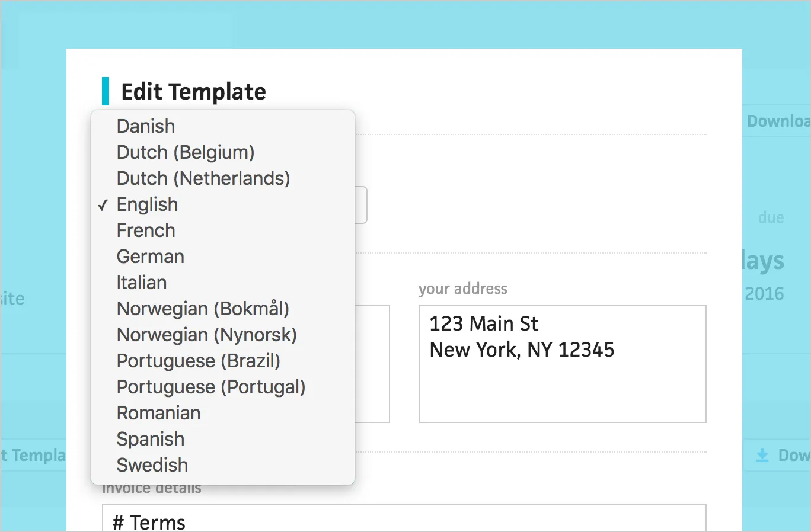Select French from the language list

(146, 230)
